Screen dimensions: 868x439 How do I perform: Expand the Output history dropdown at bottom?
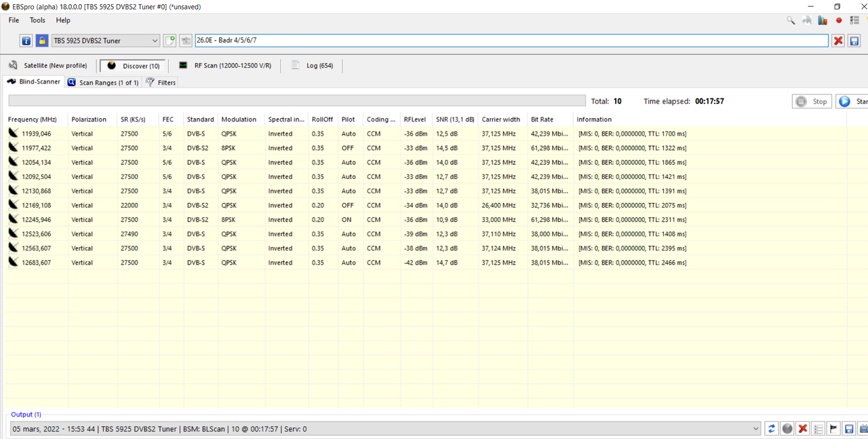pos(756,429)
